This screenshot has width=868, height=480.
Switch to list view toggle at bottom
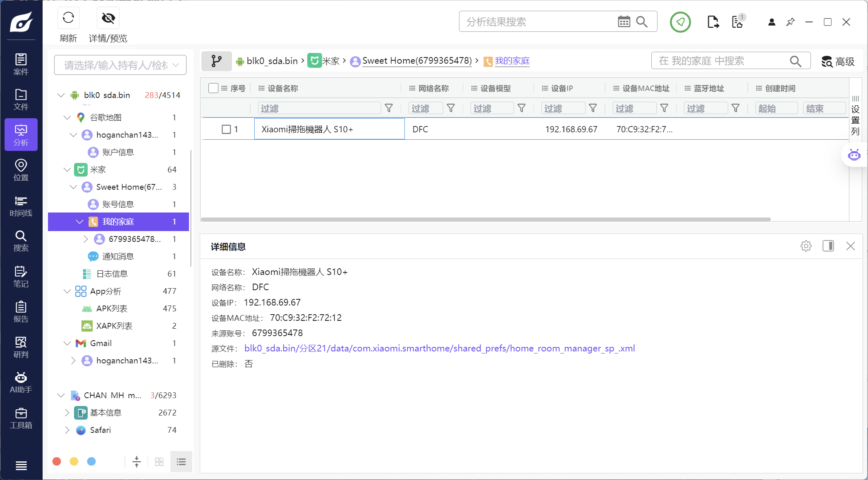tap(181, 462)
